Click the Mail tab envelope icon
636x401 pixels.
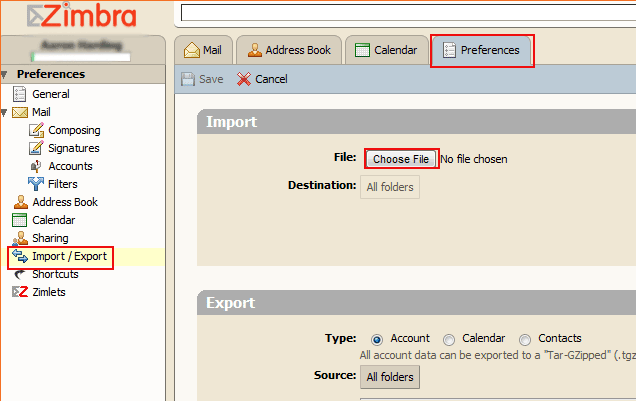point(191,50)
